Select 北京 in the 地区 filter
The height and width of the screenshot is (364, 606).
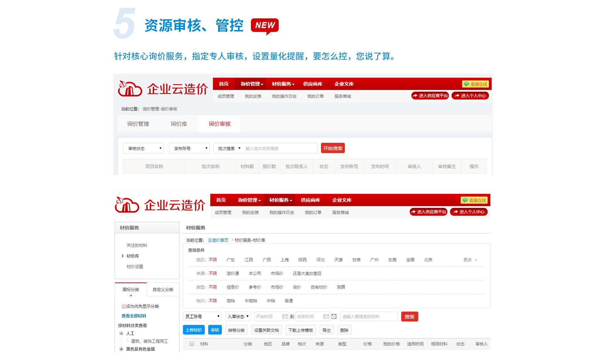click(x=428, y=260)
